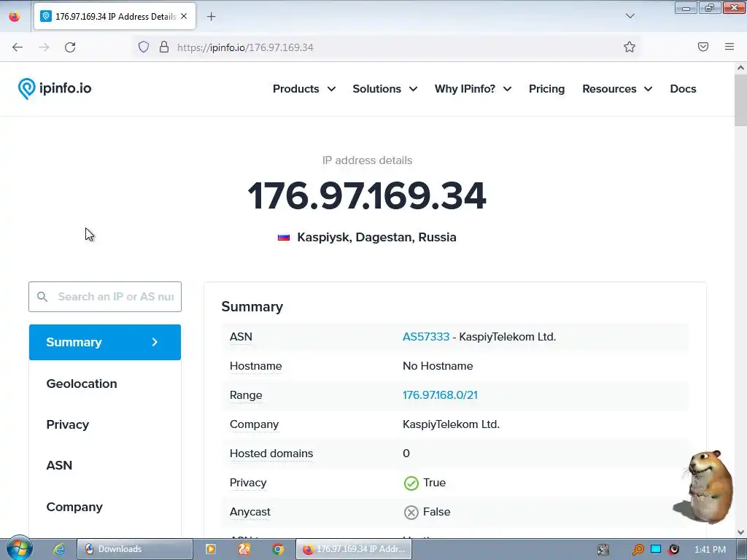Viewport: 747px width, 560px height.
Task: Open the orange browser taskbar icon
Action: click(244, 549)
